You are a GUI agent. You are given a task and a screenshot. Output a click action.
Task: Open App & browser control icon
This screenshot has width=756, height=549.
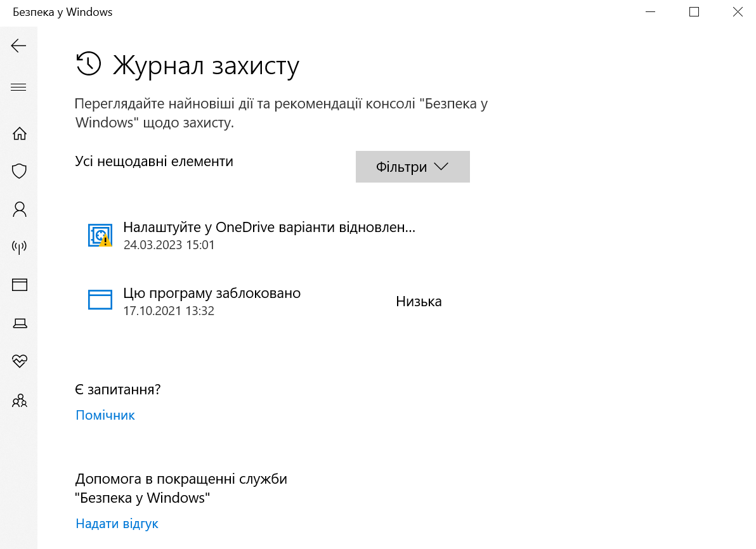click(20, 285)
